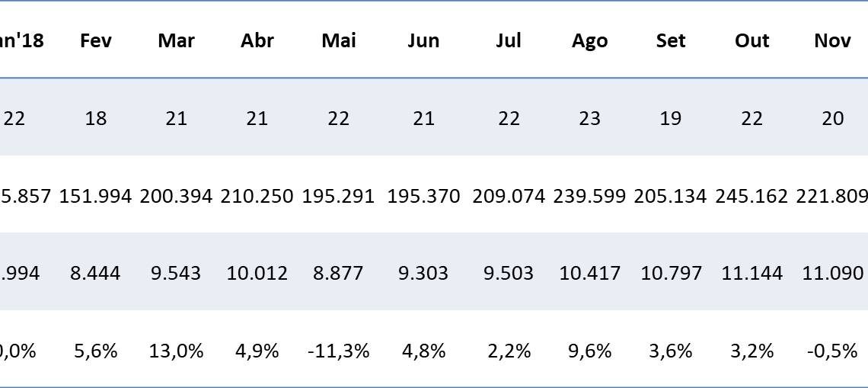Screen dimensions: 868x388
Task: Select the cell containing 210.250
Action: click(x=257, y=197)
